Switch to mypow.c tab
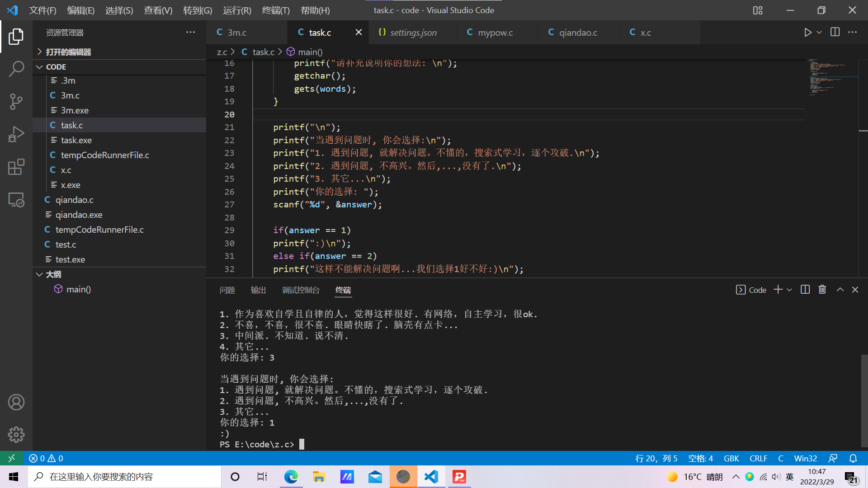This screenshot has width=868, height=488. click(497, 33)
